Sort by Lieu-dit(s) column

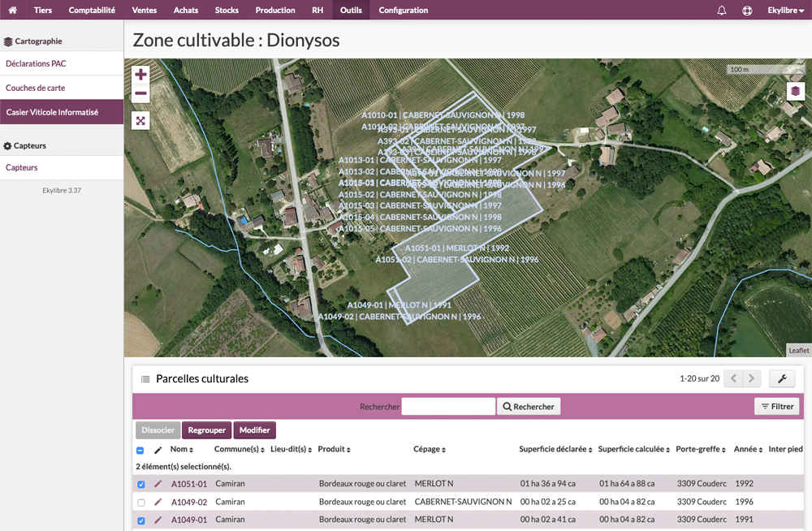point(291,449)
